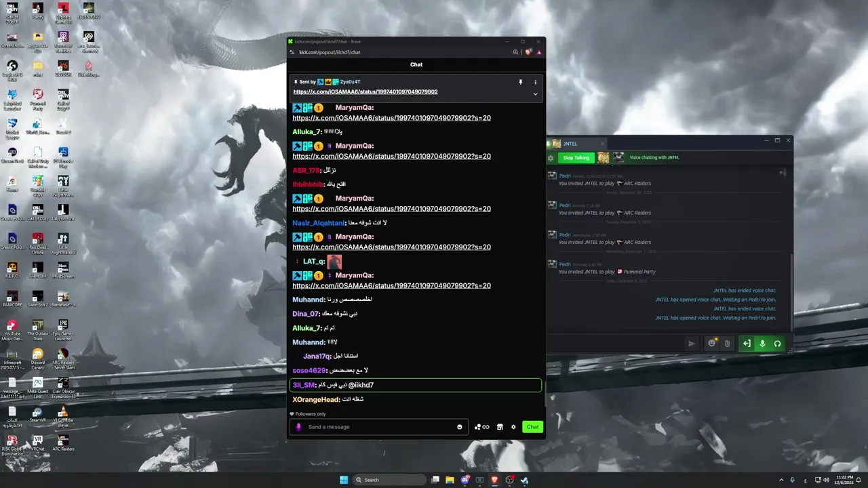This screenshot has height=488, width=868.
Task: Click username Jana17q in chat
Action: (x=317, y=357)
